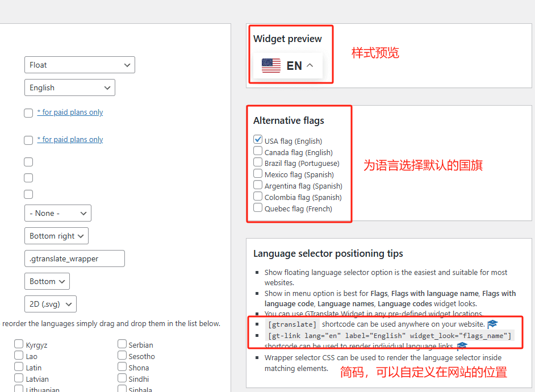Viewport: 535px width, 392px height.
Task: Enable the Kyrgyz language checkbox
Action: [x=19, y=344]
